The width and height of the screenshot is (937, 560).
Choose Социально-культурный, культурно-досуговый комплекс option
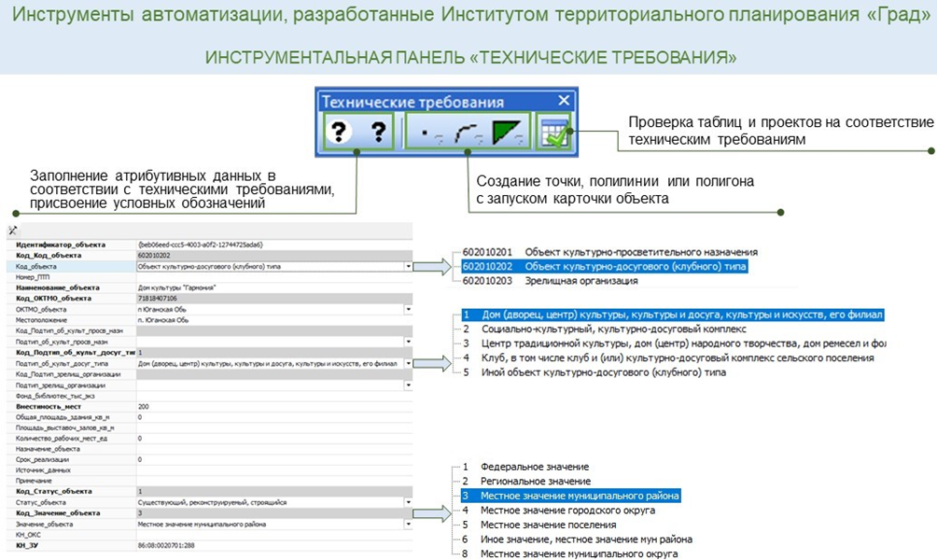(613, 329)
